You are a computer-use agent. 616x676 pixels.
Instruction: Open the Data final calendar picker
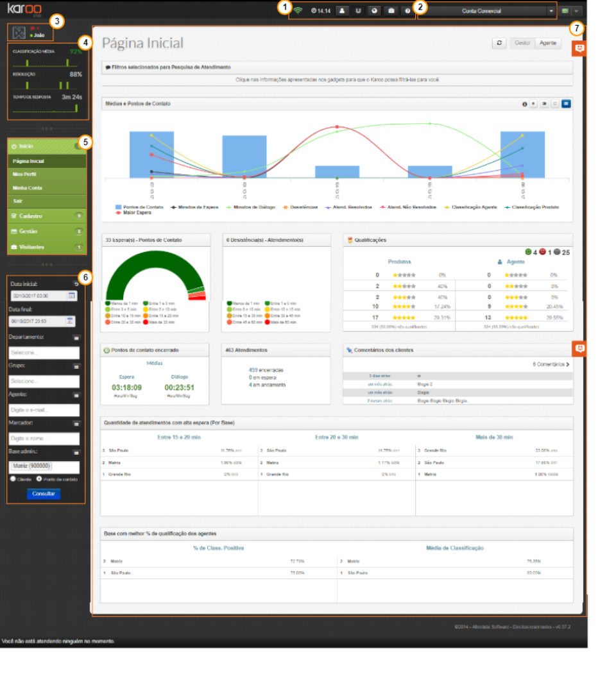pos(70,321)
